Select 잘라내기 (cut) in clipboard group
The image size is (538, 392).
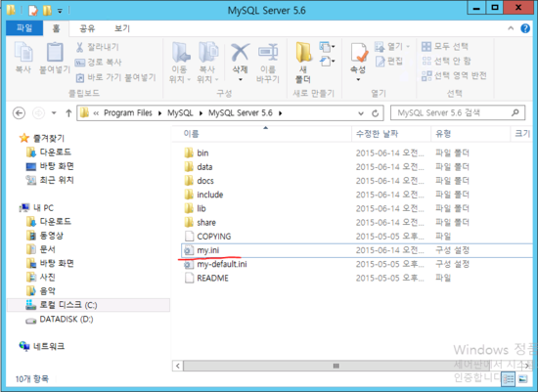98,47
